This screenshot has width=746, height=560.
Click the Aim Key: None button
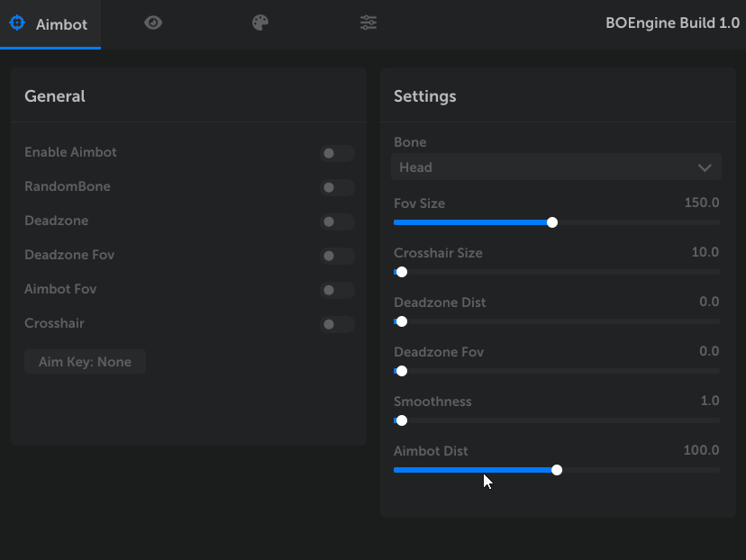click(85, 362)
